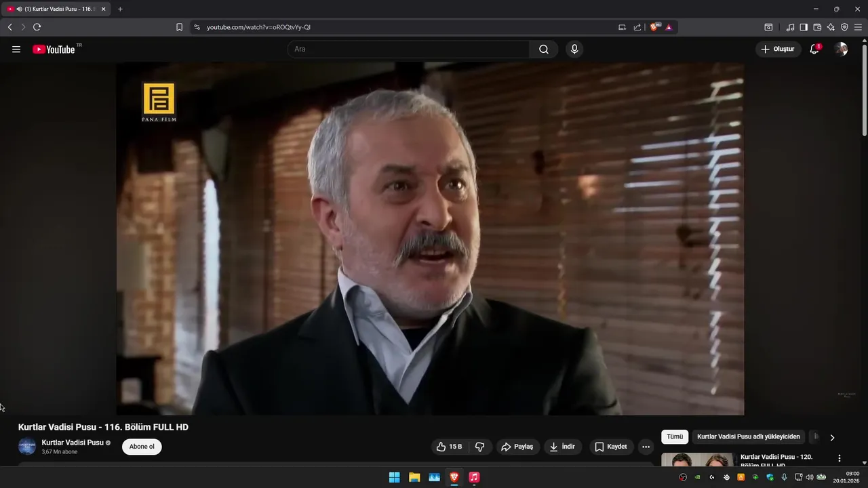Open Brave Shields lion icon
868x488 pixels.
654,27
